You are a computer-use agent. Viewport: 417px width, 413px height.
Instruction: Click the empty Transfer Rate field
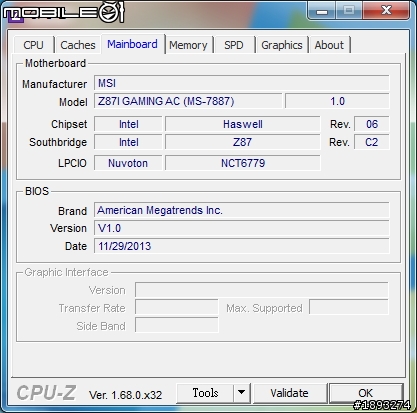click(x=177, y=308)
